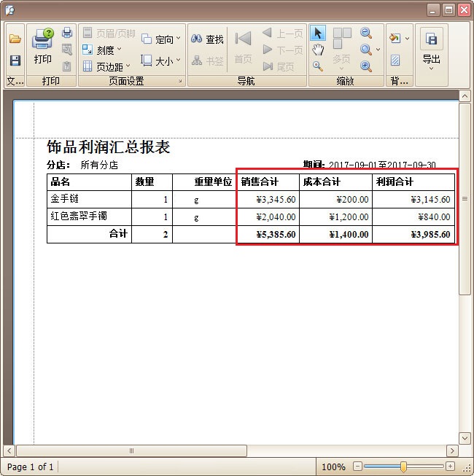This screenshot has width=474, height=476.
Task: Select the hand pan tool
Action: click(x=318, y=50)
